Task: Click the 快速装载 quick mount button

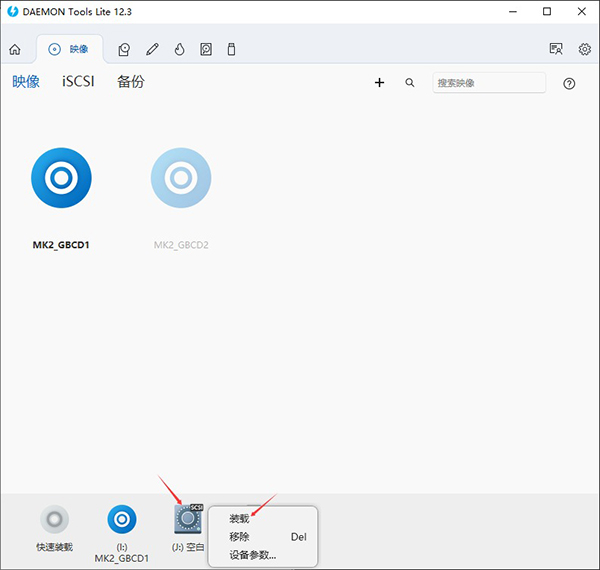Action: 55,520
